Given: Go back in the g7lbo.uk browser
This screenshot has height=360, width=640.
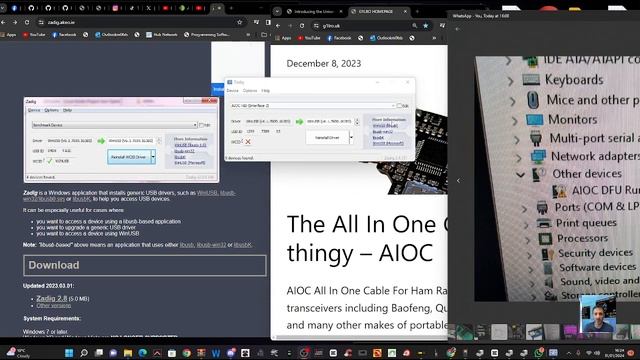Looking at the screenshot, I should tap(278, 26).
